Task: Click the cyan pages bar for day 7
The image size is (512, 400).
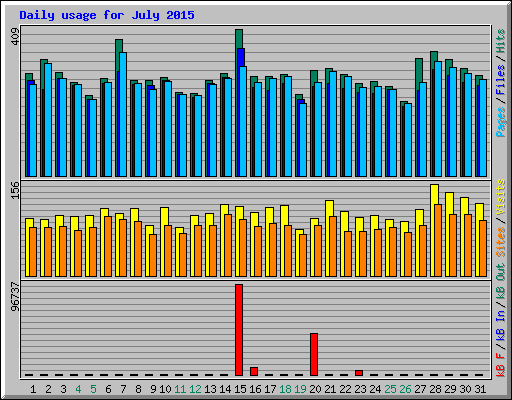Action: point(123,114)
